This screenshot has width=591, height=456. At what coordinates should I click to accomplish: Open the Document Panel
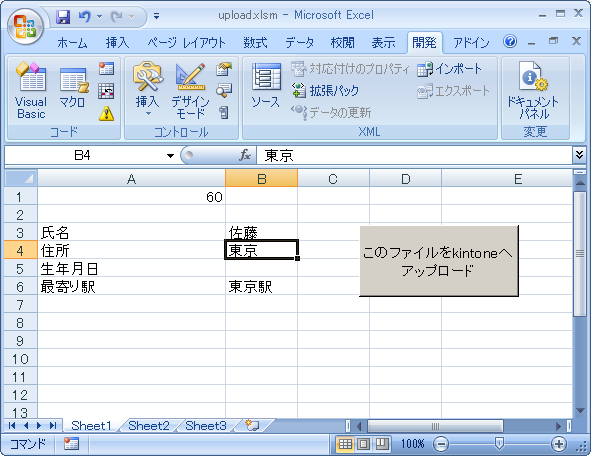(533, 90)
